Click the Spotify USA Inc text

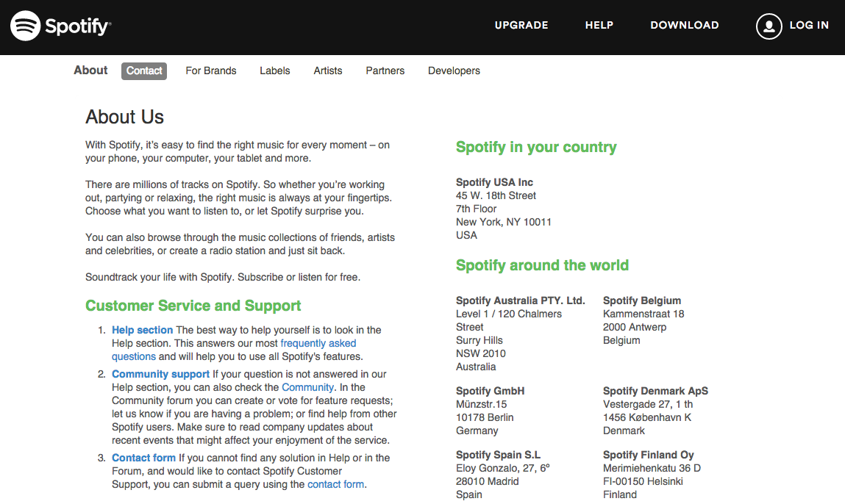pyautogui.click(x=494, y=182)
